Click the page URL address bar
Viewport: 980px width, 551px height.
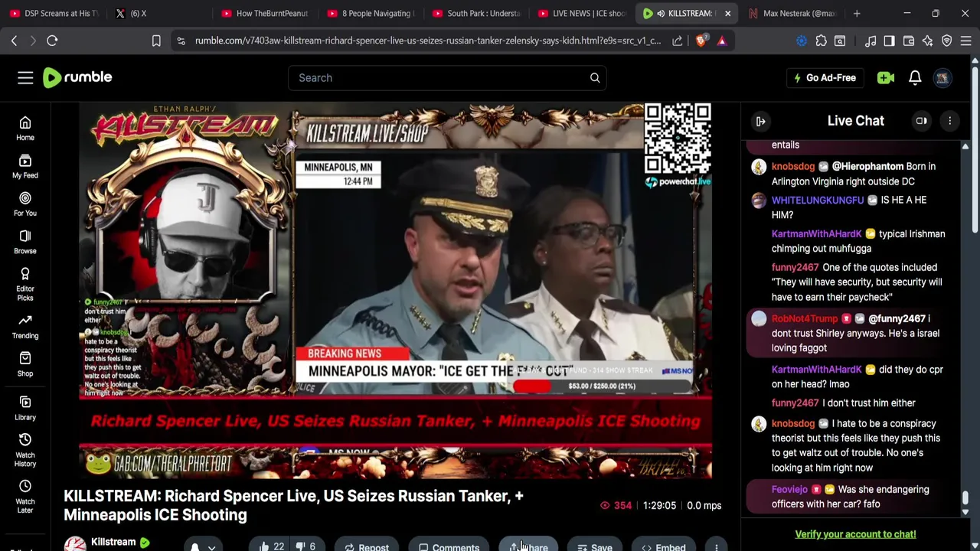(427, 41)
